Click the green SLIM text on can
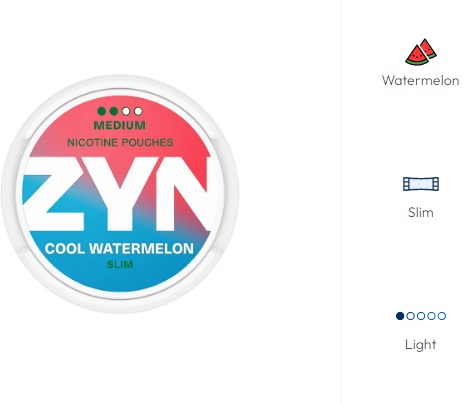Screen dimensions: 470x404 [x=120, y=265]
